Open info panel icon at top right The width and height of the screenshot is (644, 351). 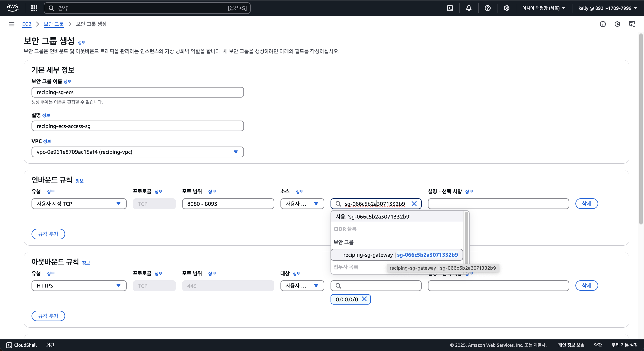(x=603, y=24)
